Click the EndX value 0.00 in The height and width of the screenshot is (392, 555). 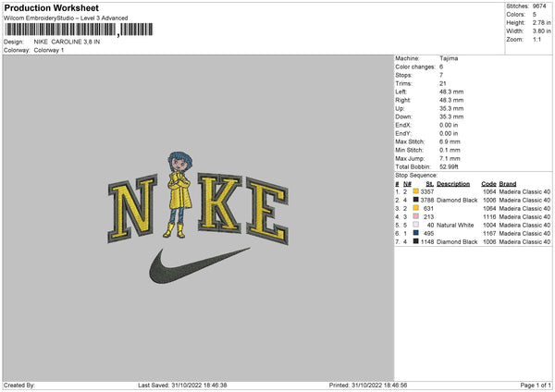pos(449,125)
